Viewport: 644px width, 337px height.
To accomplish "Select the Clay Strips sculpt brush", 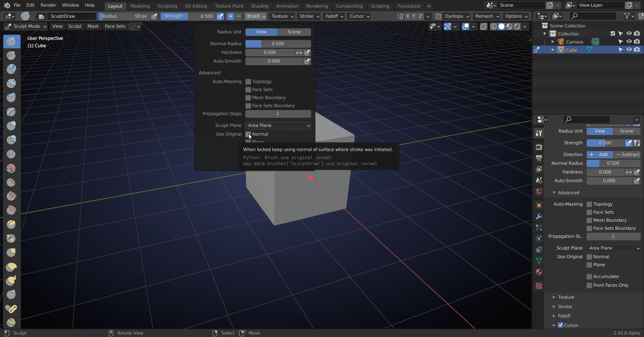I will point(12,83).
